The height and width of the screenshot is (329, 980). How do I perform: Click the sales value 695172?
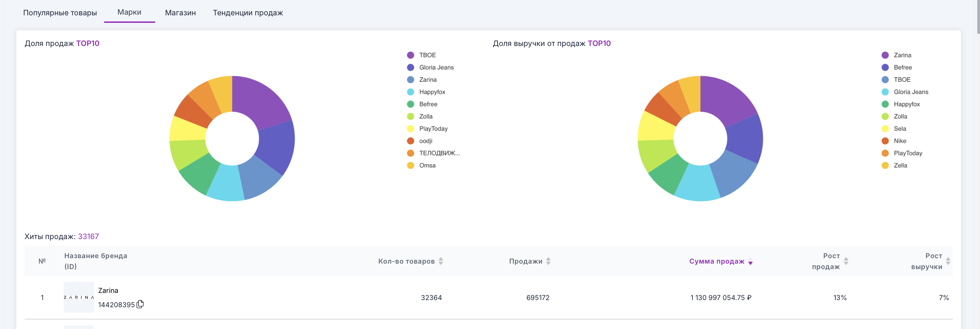click(x=538, y=297)
